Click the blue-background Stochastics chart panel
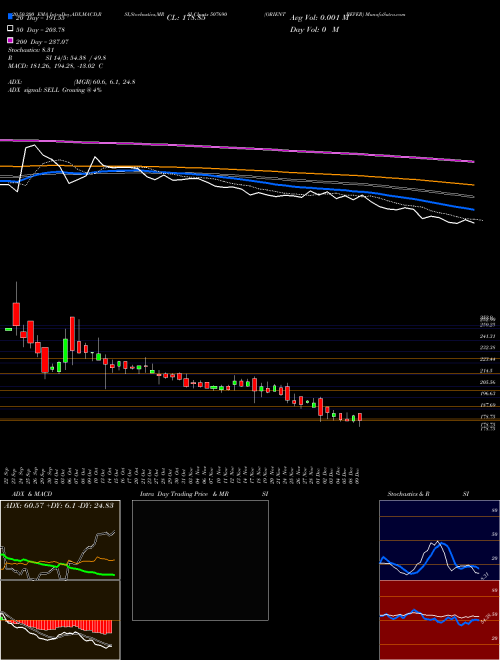The image size is (500, 660). [439, 540]
